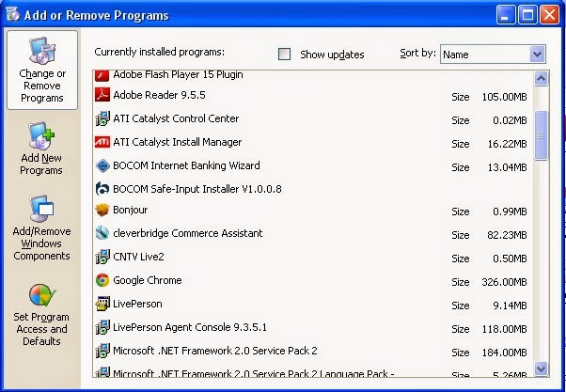Select ATI Catalyst Install Manager entry
566x392 pixels.
313,142
